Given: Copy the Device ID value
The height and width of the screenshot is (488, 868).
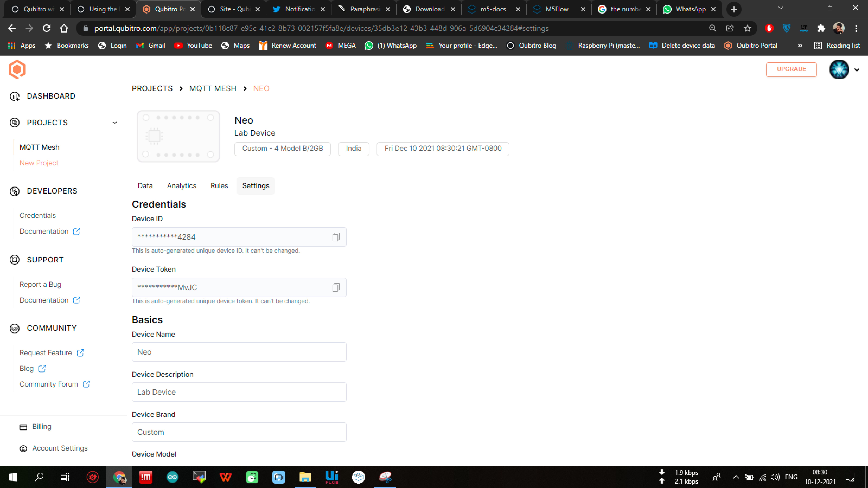Looking at the screenshot, I should pos(336,237).
